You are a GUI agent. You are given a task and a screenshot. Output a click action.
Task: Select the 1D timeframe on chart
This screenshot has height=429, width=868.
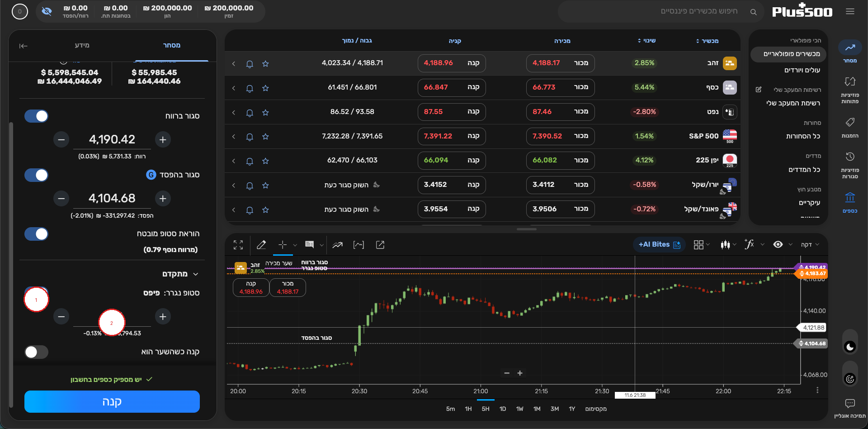coord(502,409)
